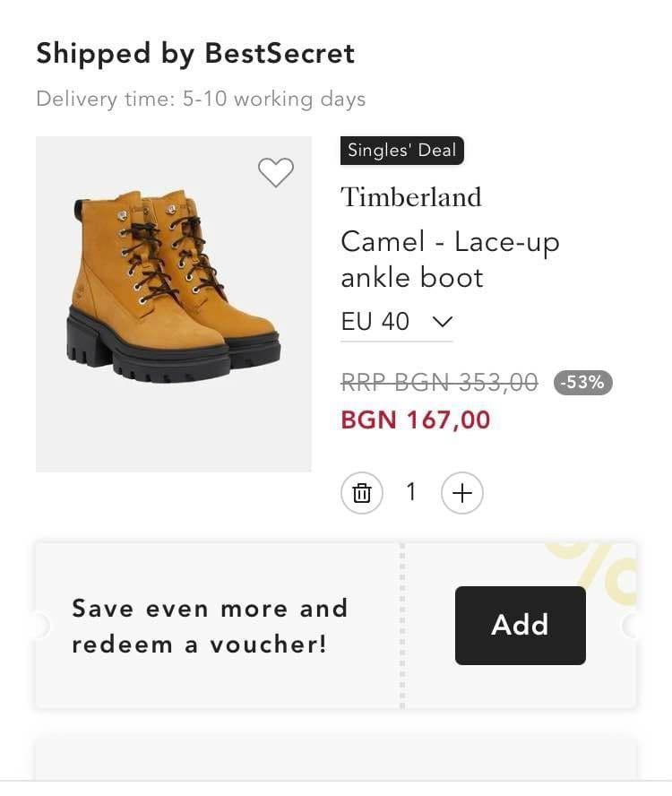Add boot to wishlist with heart icon
This screenshot has width=672, height=796.
click(x=275, y=172)
